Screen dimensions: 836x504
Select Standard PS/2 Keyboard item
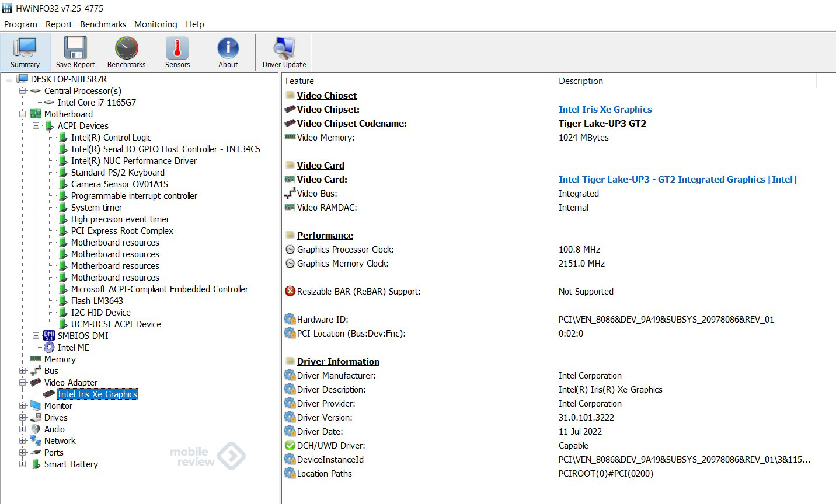point(117,172)
